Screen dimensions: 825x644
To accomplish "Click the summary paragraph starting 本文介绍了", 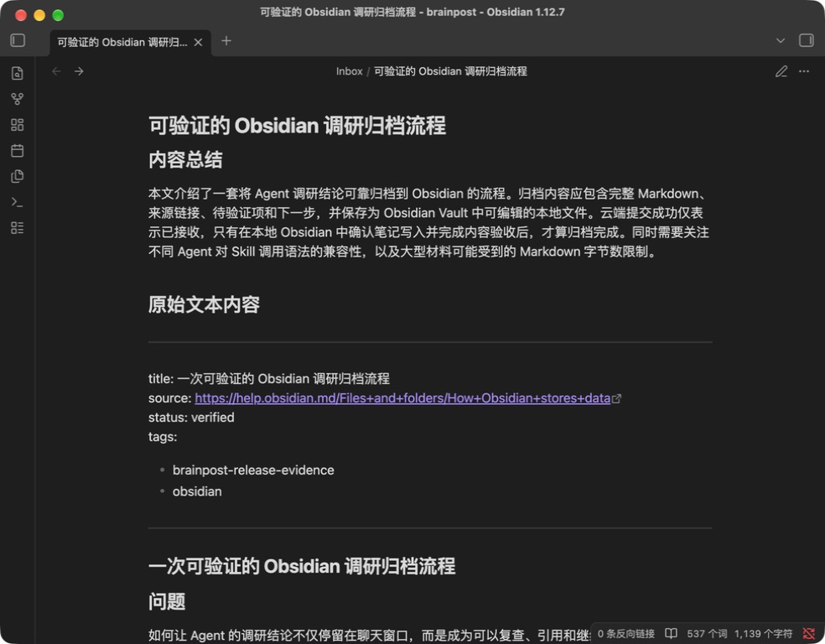I will click(429, 222).
